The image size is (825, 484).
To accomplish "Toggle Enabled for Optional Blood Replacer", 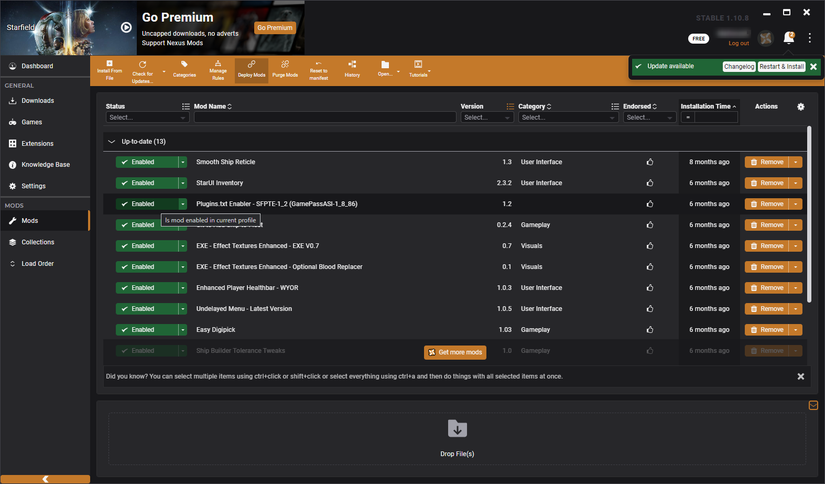I will [x=147, y=267].
